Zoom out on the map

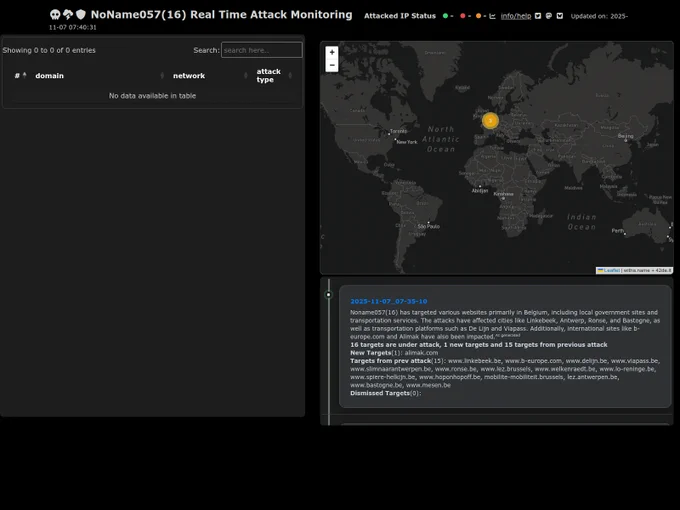coord(332,65)
